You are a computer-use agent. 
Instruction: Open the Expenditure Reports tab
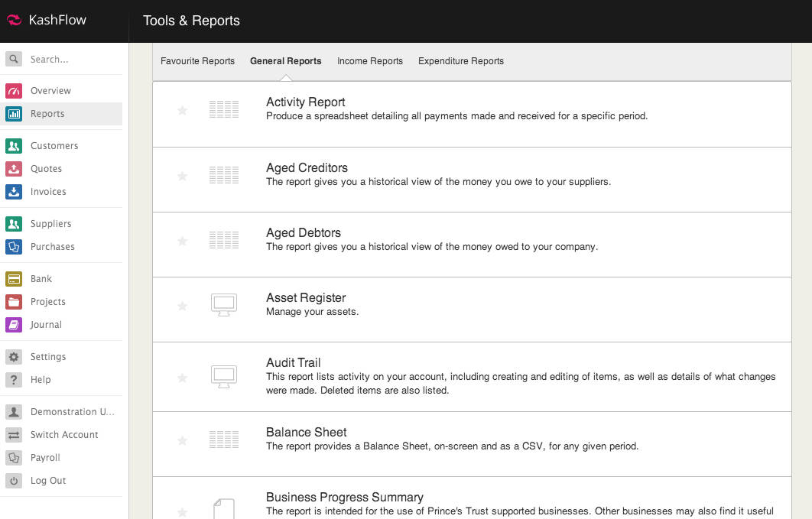point(461,60)
